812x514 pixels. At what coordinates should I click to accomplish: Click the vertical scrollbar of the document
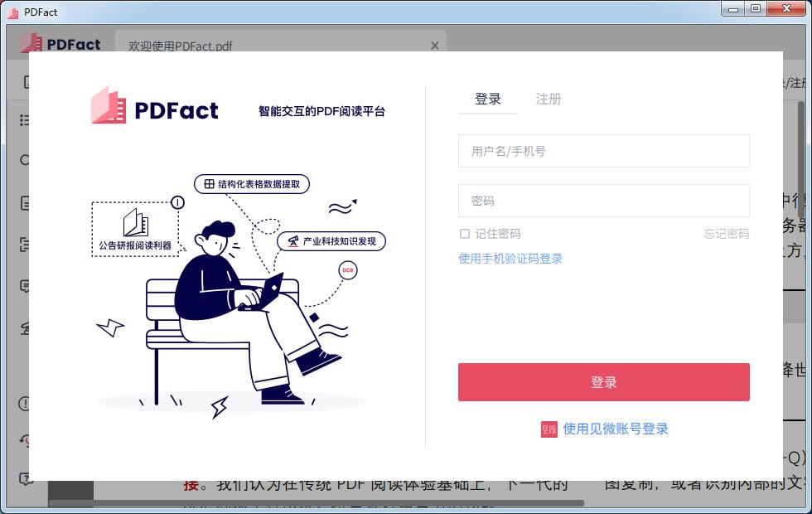[x=801, y=159]
